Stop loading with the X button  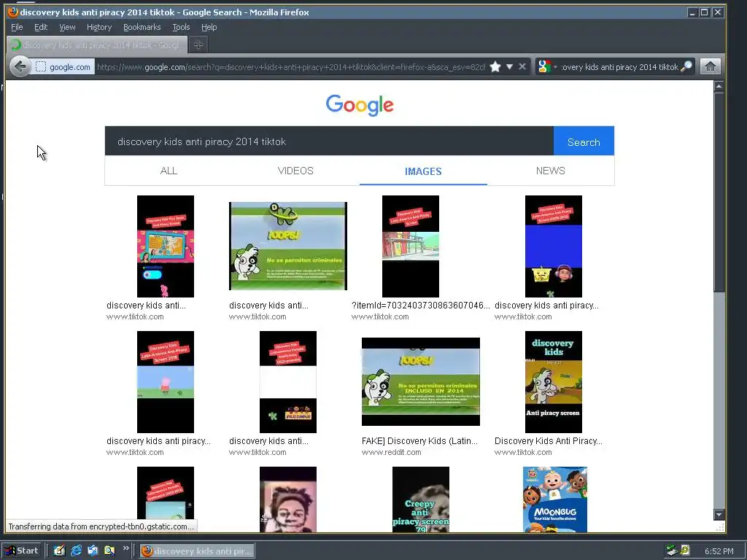pos(522,66)
